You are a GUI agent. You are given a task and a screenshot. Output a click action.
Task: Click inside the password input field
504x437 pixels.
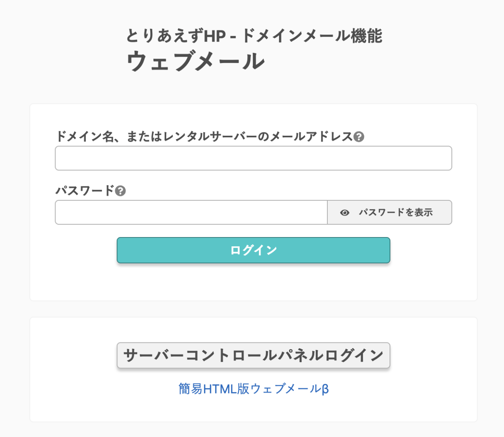point(191,212)
